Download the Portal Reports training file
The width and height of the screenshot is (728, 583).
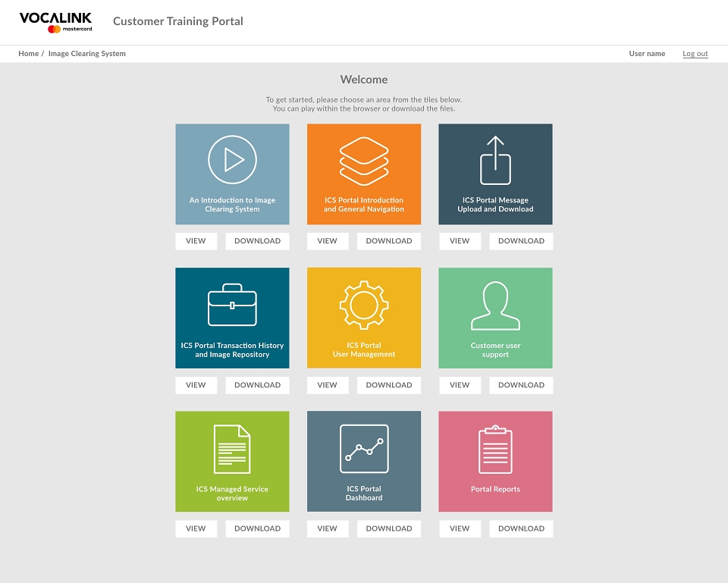pos(521,528)
